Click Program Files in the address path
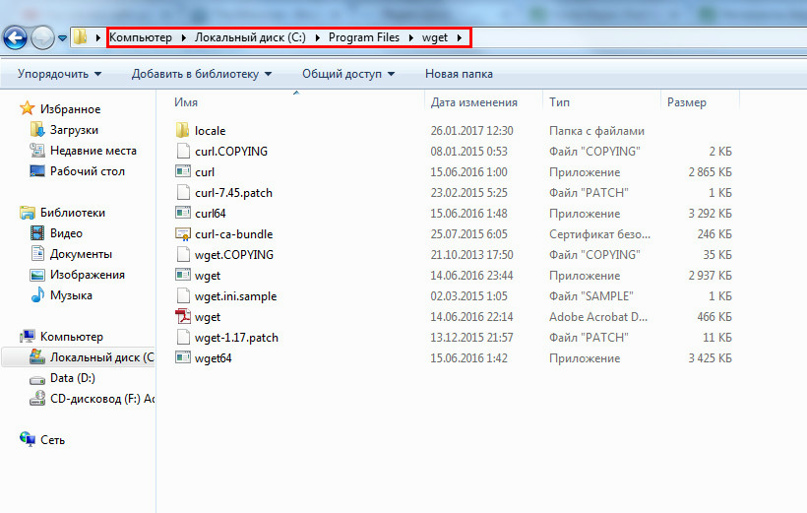Screen dimensions: 807x513 [363, 38]
